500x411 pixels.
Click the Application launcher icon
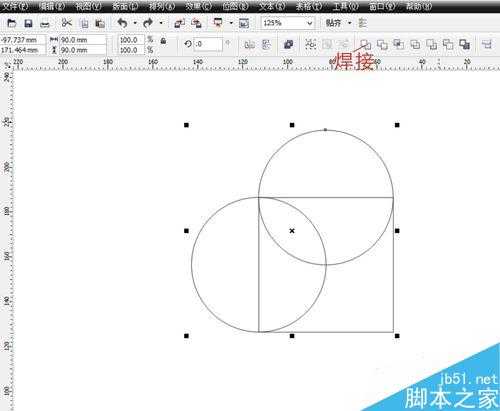pyautogui.click(x=218, y=23)
